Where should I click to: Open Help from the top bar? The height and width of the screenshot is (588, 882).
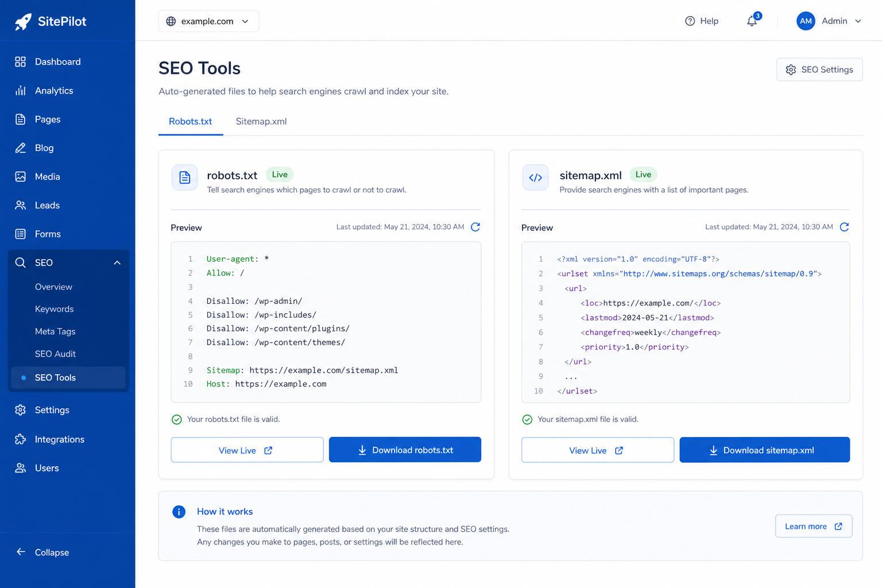702,21
